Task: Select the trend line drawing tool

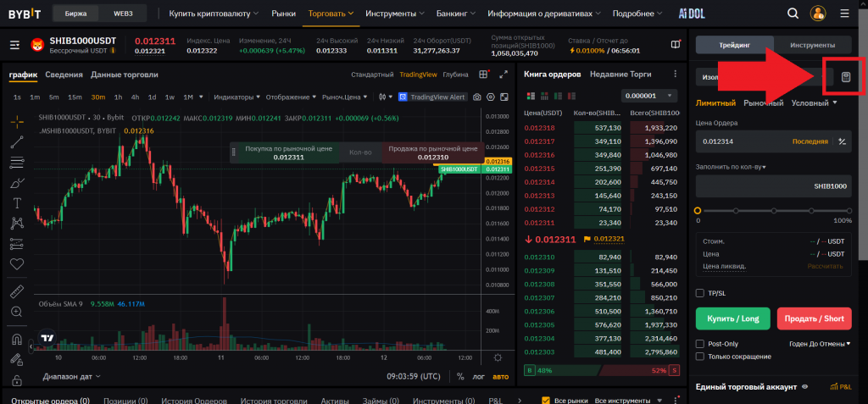Action: tap(17, 141)
